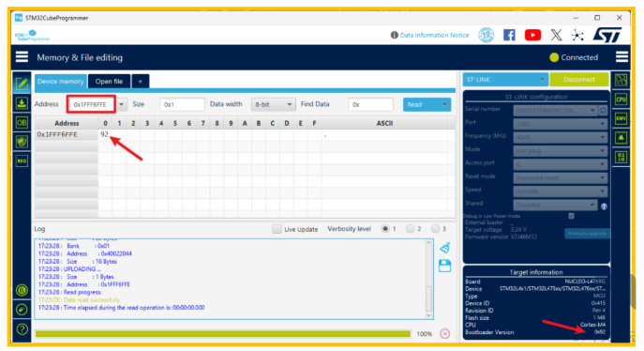Open the YouTube icon link
The width and height of the screenshot is (644, 351).
[x=532, y=35]
